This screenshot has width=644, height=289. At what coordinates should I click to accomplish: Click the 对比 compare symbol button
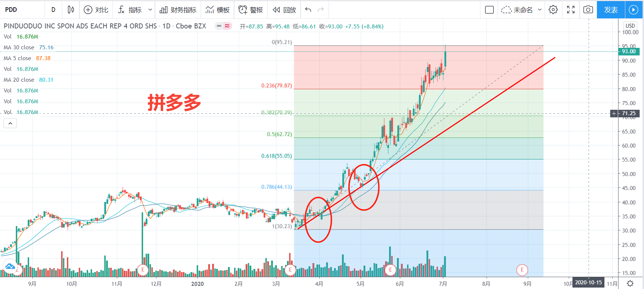tap(96, 10)
